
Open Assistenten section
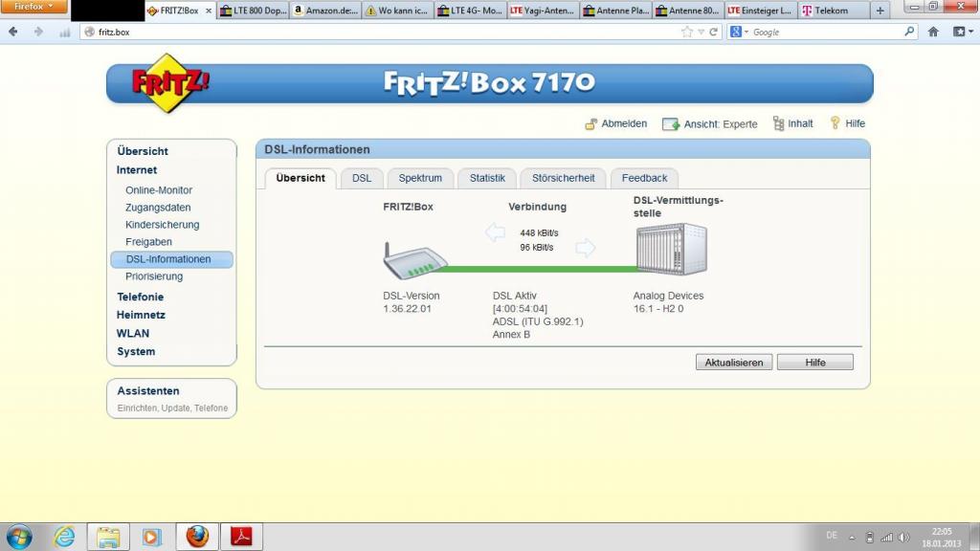148,391
